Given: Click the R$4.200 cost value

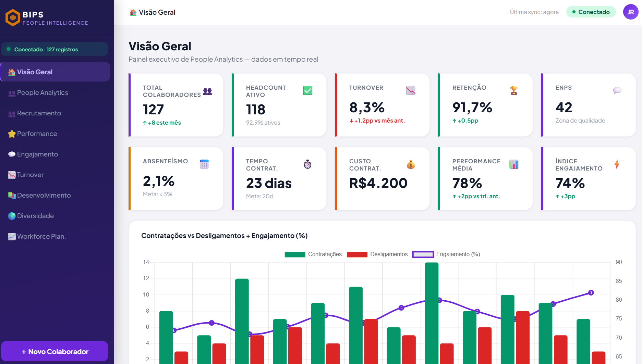Looking at the screenshot, I should pos(378,183).
